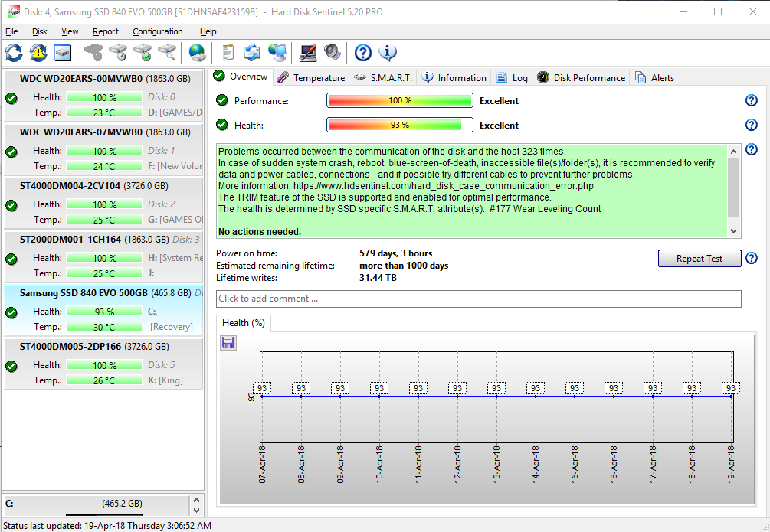The image size is (770, 532).
Task: Click the down arrow next to C: partition
Action: (196, 510)
